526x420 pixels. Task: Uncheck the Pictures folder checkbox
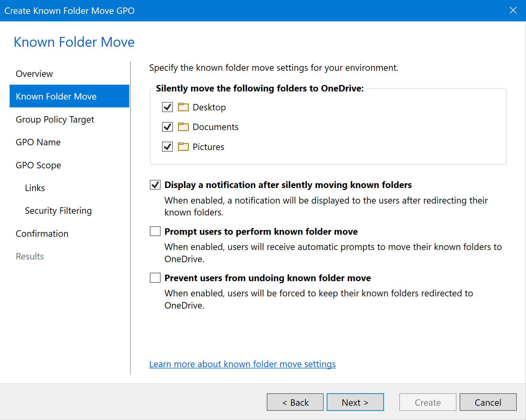click(x=167, y=147)
